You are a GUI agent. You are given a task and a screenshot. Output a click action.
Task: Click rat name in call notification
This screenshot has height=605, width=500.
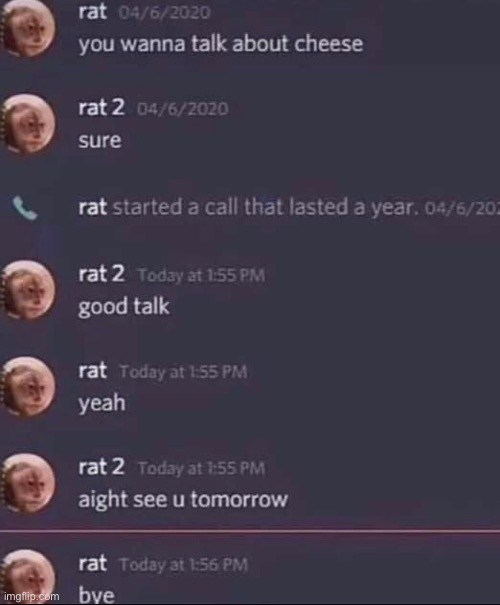pos(93,207)
